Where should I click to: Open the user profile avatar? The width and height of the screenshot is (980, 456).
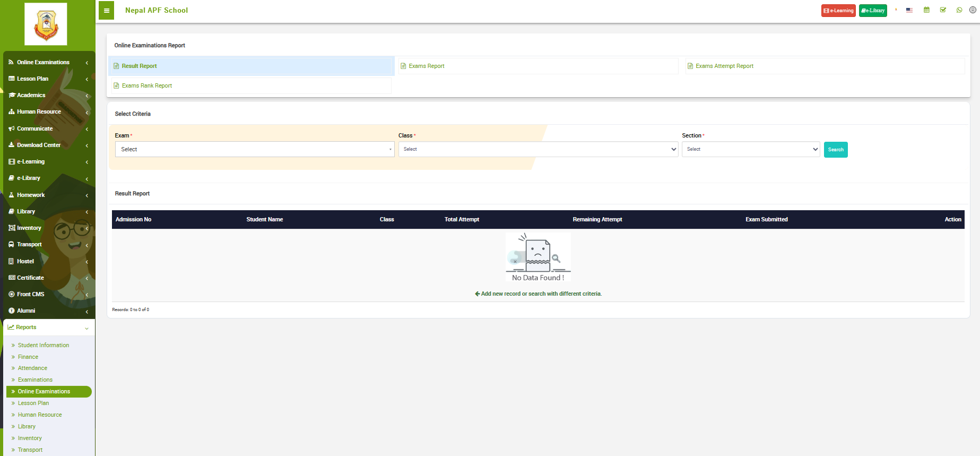(x=973, y=10)
